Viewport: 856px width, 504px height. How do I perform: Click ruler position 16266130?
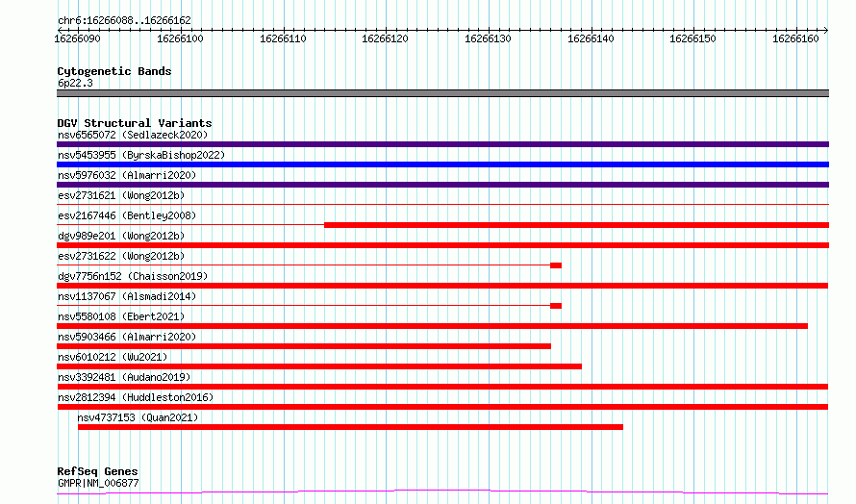tap(488, 38)
